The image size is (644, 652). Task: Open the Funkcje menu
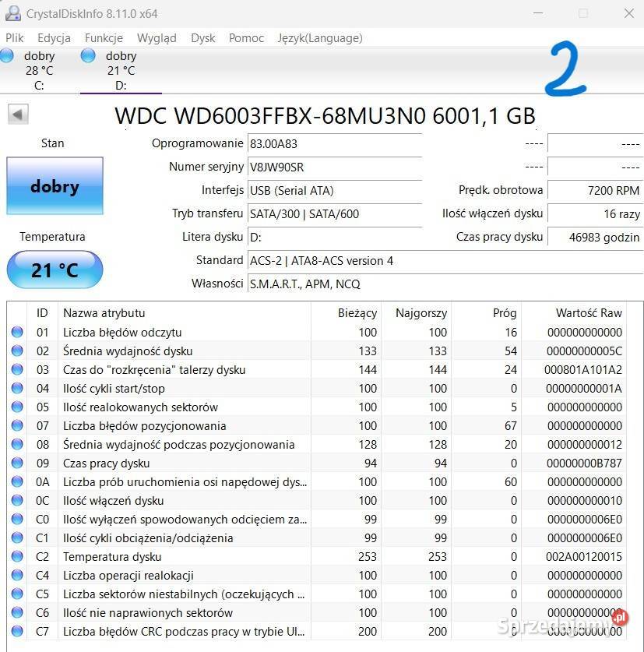click(x=104, y=38)
